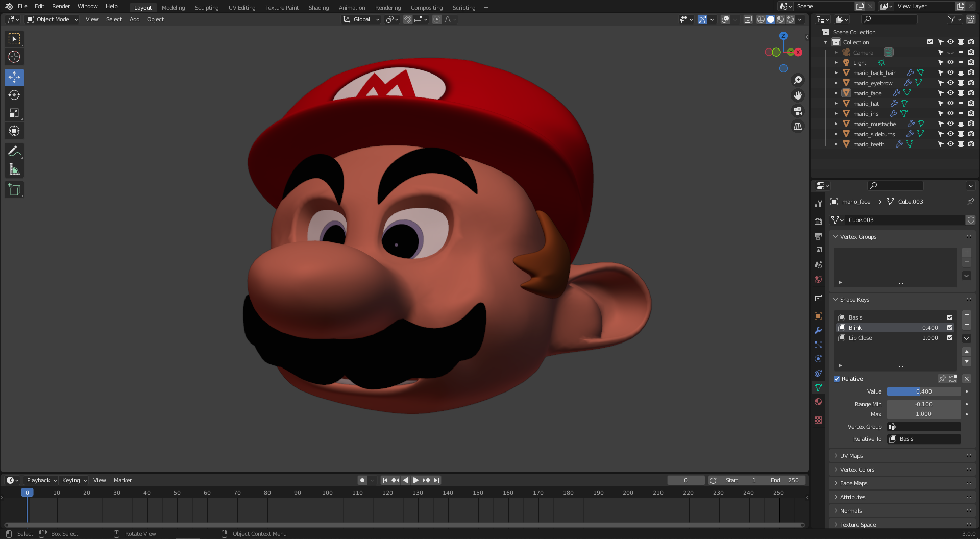Open Global transform orientation dropdown
Screen dimensions: 980x539
[361, 19]
